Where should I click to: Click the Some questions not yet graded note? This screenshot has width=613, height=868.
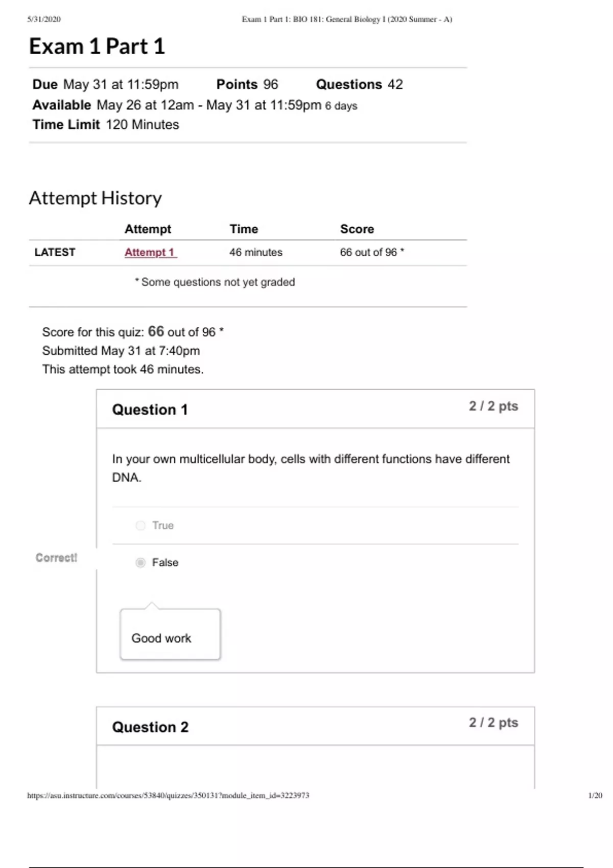(x=215, y=282)
